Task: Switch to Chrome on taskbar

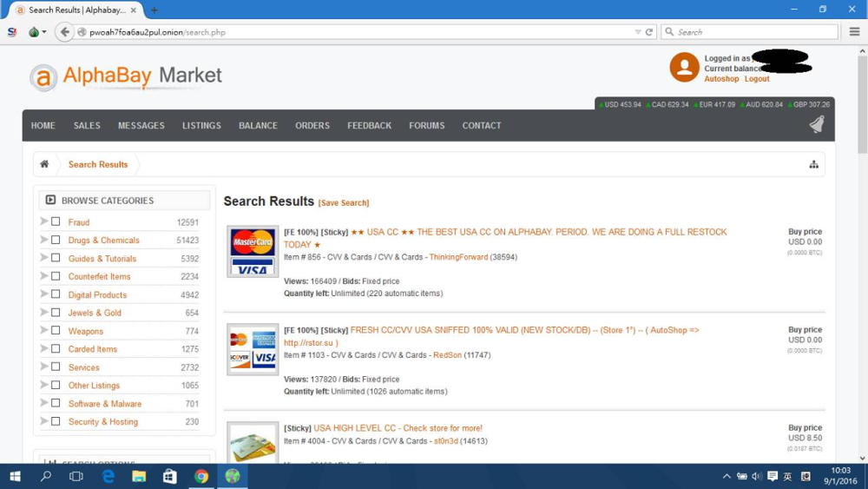Action: click(201, 476)
